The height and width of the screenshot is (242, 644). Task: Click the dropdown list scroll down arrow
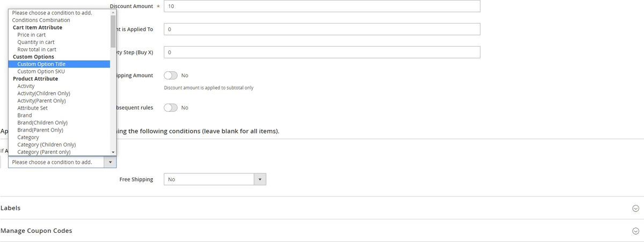113,152
